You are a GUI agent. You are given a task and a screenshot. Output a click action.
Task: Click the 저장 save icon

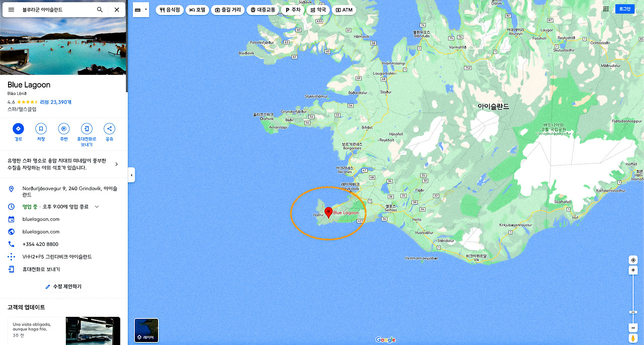tap(41, 129)
